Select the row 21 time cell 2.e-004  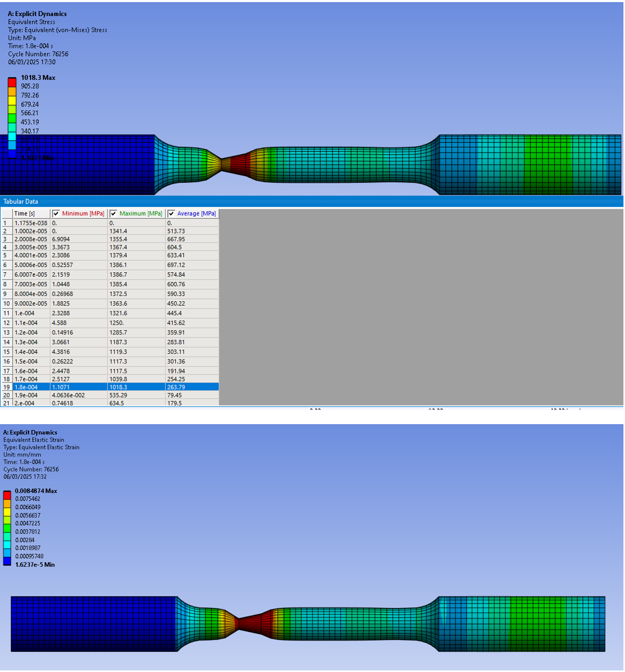[x=26, y=403]
